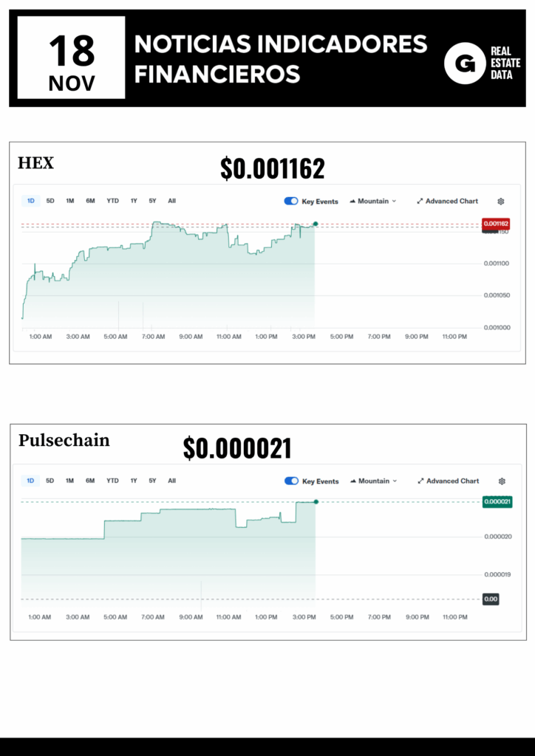Click the green 0.000021 price label
Image resolution: width=535 pixels, height=756 pixels.
point(497,502)
